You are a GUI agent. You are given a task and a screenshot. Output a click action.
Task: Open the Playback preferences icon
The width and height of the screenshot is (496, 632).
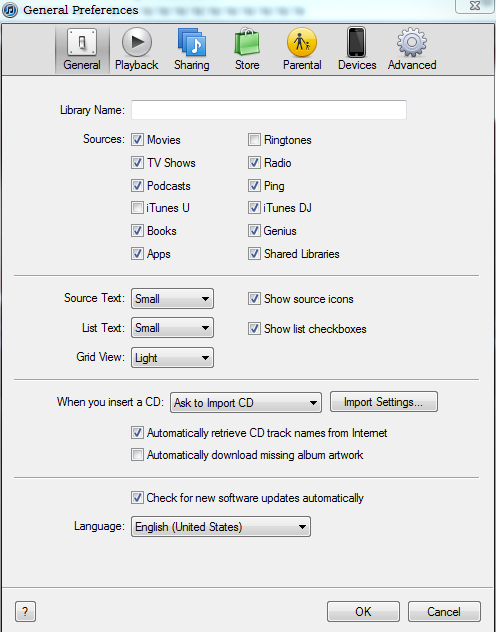pos(137,42)
